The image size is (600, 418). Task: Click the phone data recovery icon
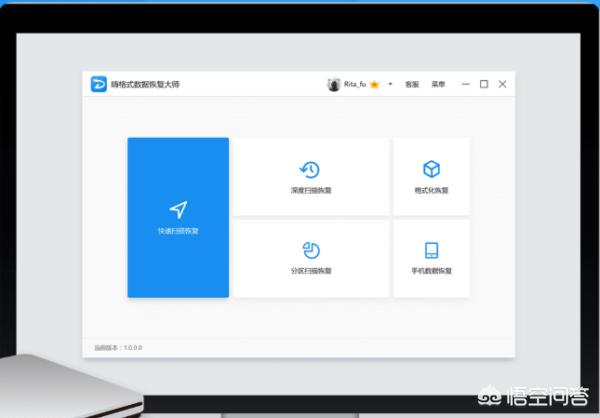tap(431, 250)
